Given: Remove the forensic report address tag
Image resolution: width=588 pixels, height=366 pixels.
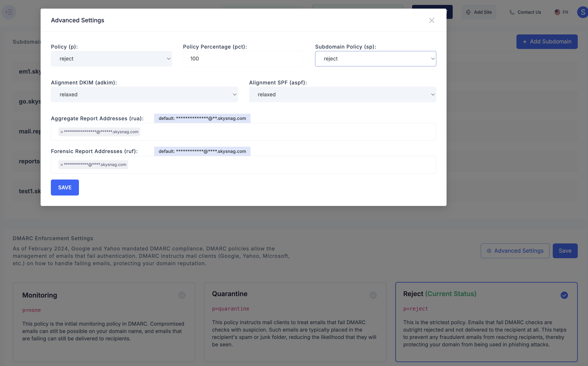Looking at the screenshot, I should point(62,165).
